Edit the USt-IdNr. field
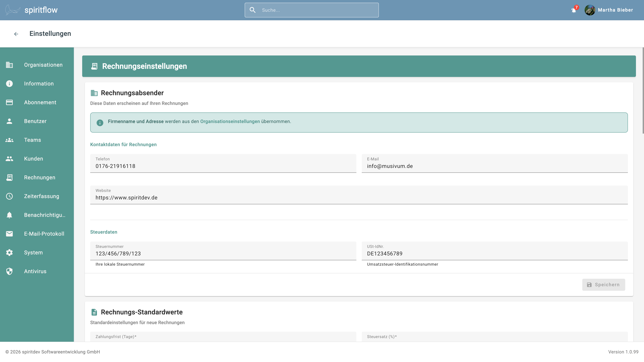 click(495, 251)
